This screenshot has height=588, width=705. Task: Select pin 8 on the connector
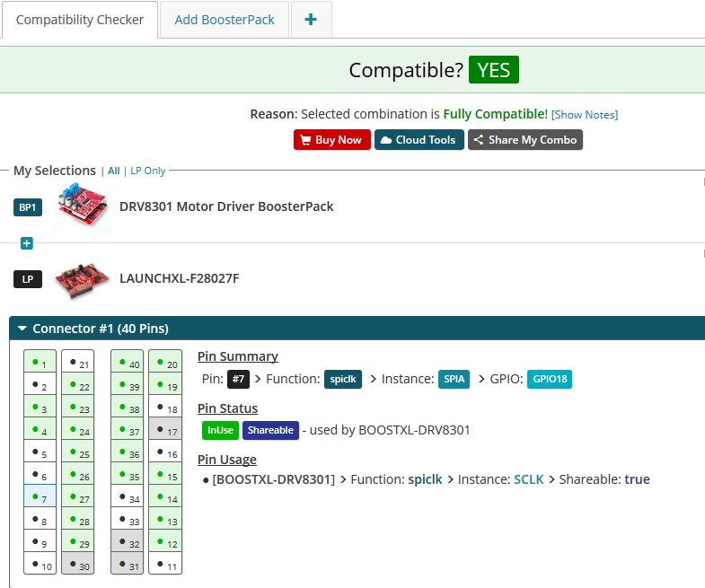[x=40, y=518]
